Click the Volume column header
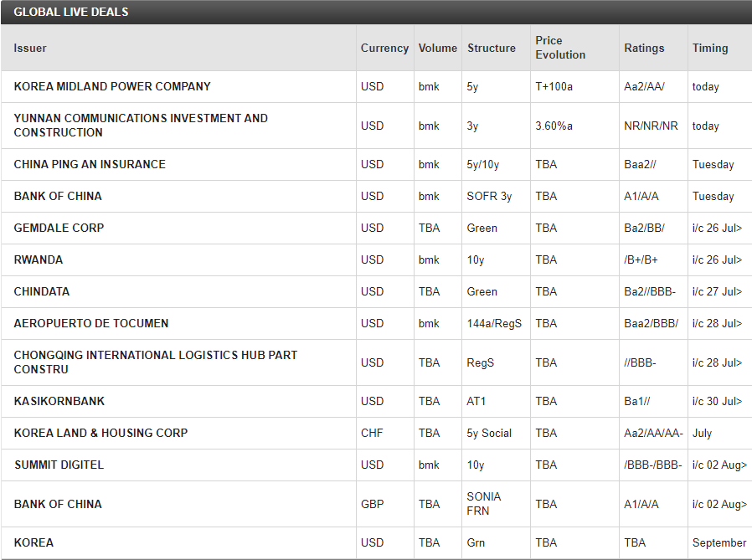 (x=437, y=48)
